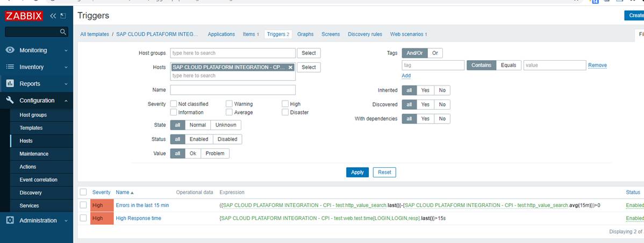Remove the tag filter row
The image size is (644, 243).
click(x=597, y=65)
